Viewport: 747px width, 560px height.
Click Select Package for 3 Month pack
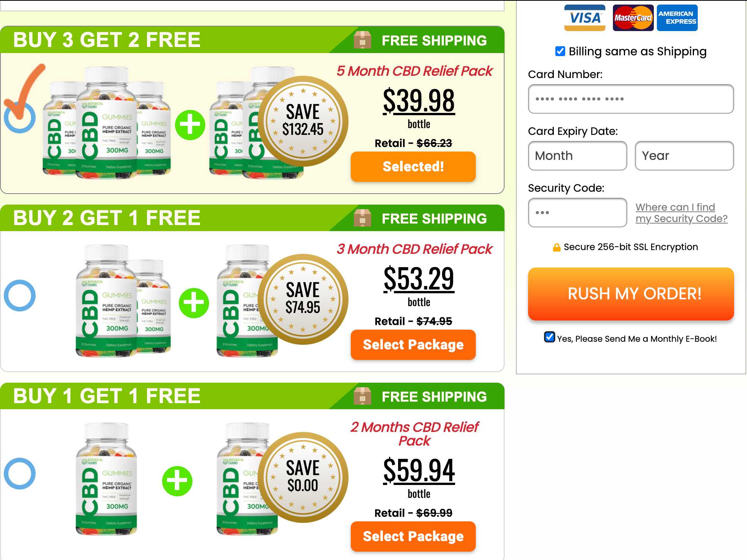[x=413, y=345]
